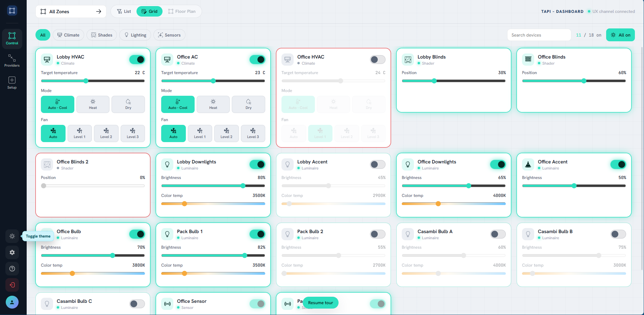Click the All on button
This screenshot has height=315, width=644.
click(620, 35)
